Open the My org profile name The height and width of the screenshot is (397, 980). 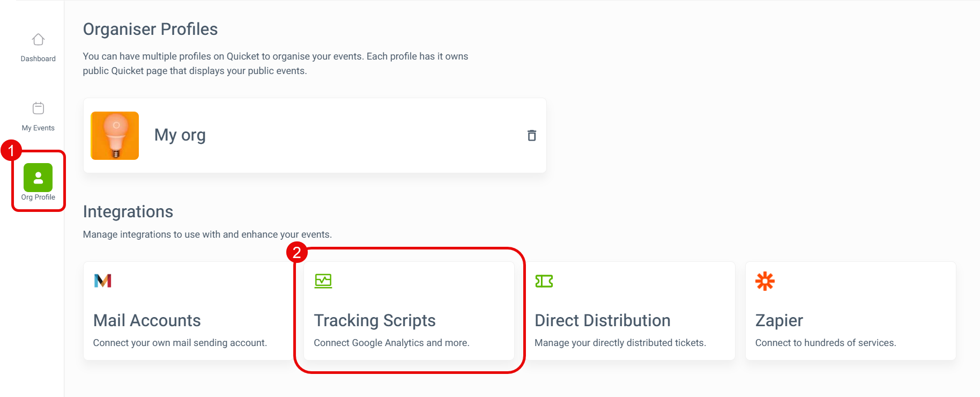pos(180,135)
